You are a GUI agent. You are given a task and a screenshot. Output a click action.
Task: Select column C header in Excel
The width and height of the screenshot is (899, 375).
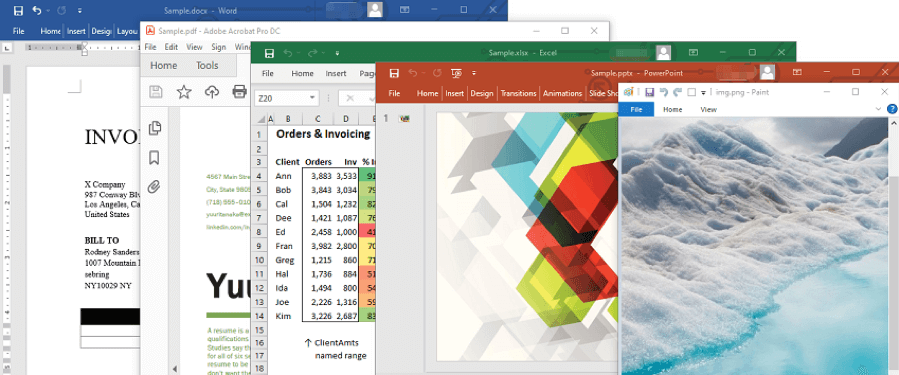coord(317,119)
